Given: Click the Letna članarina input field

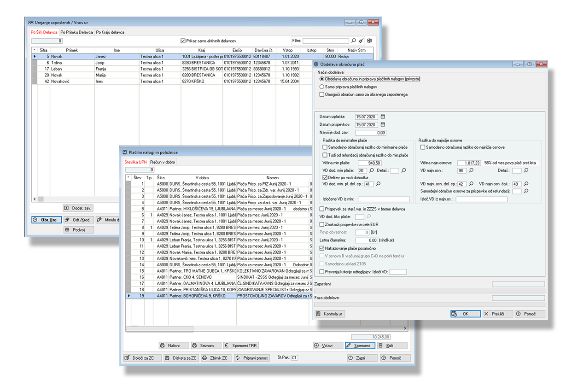Looking at the screenshot, I should (x=367, y=240).
